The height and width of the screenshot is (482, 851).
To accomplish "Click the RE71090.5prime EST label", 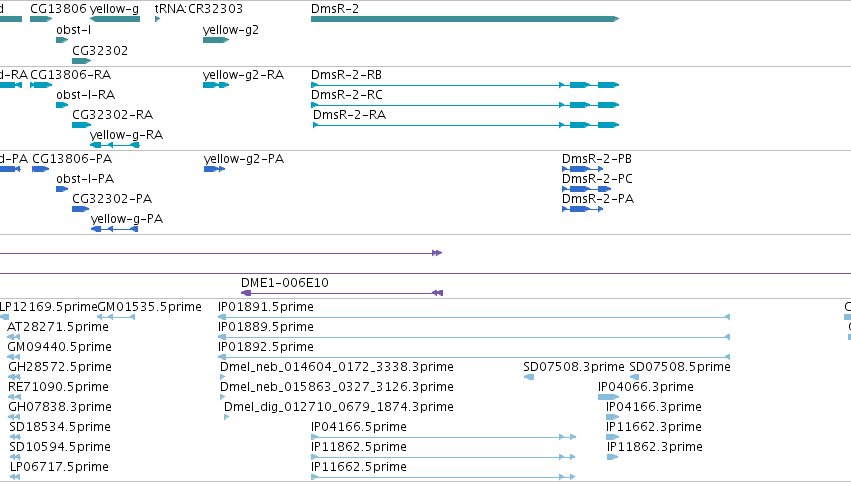I will point(59,388).
